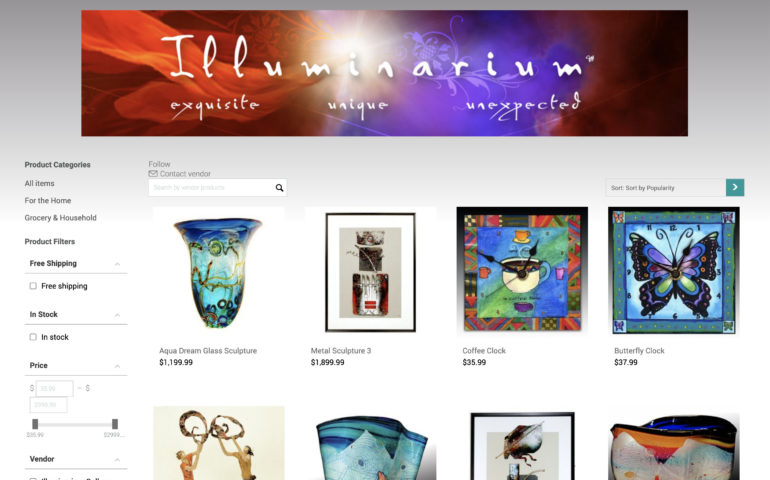Click the Illuminarium banner image
Viewport: 770px width, 480px height.
click(x=385, y=73)
